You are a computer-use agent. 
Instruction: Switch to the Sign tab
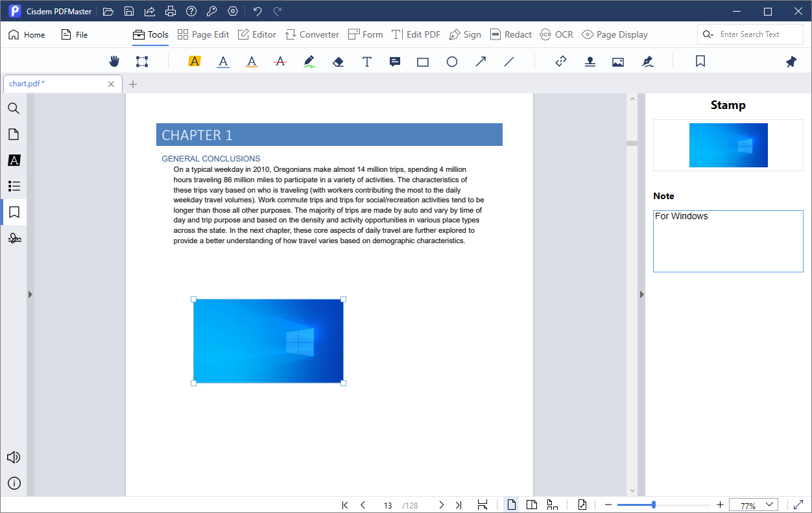point(465,35)
